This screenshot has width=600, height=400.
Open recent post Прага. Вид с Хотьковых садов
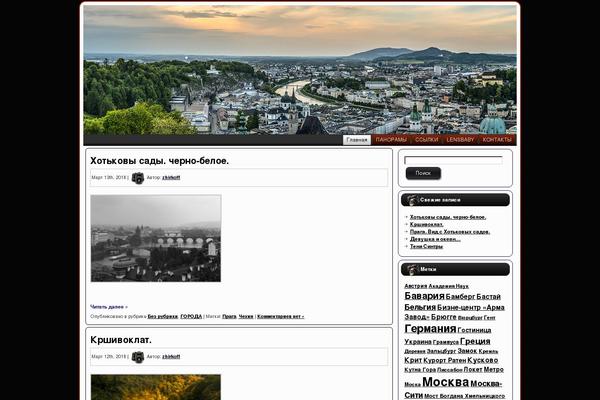(x=450, y=232)
